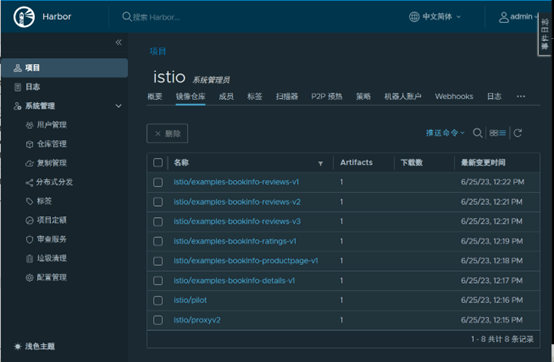Click the 审查服务 shield icon
Screen dimensions: 554x362
29,239
